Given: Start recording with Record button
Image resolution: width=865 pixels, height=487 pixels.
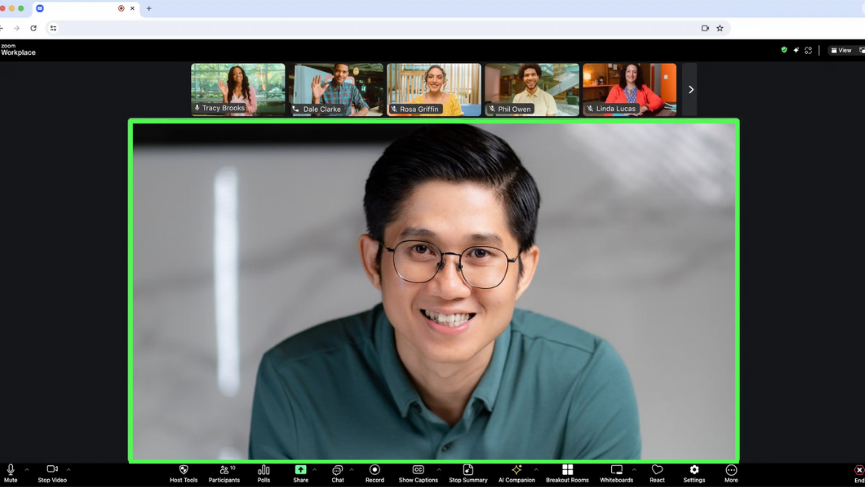Looking at the screenshot, I should point(375,470).
